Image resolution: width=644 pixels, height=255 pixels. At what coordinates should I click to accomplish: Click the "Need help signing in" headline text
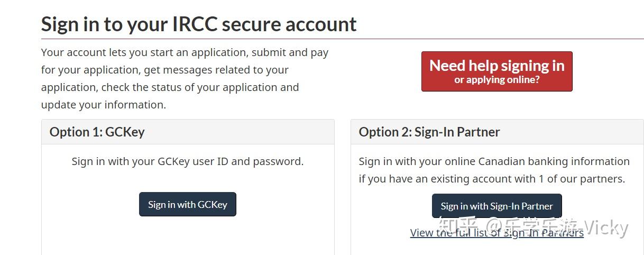click(x=496, y=66)
